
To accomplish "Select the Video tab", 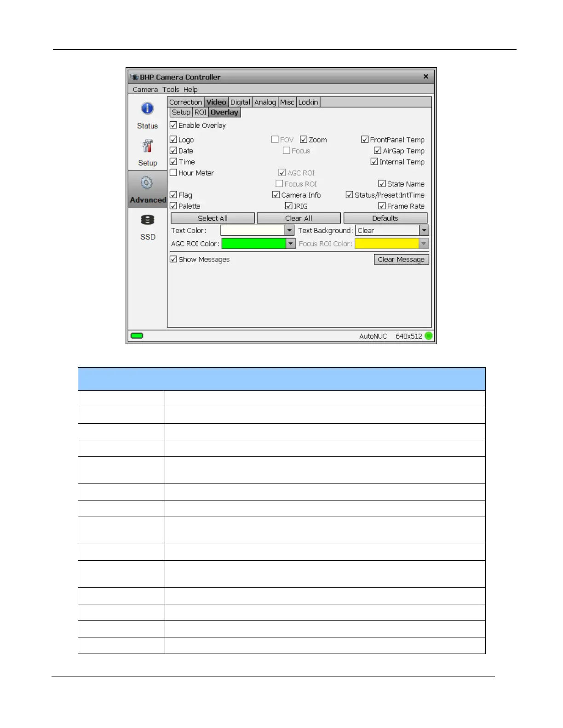I will point(216,102).
